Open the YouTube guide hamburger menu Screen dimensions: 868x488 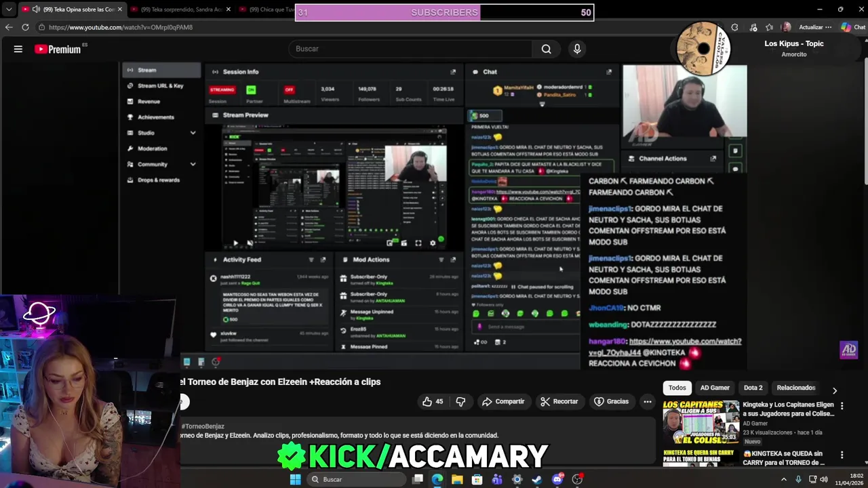tap(18, 49)
